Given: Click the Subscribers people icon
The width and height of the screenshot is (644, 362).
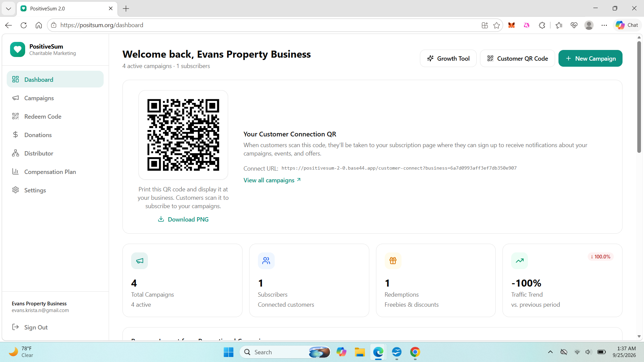Looking at the screenshot, I should tap(266, 261).
